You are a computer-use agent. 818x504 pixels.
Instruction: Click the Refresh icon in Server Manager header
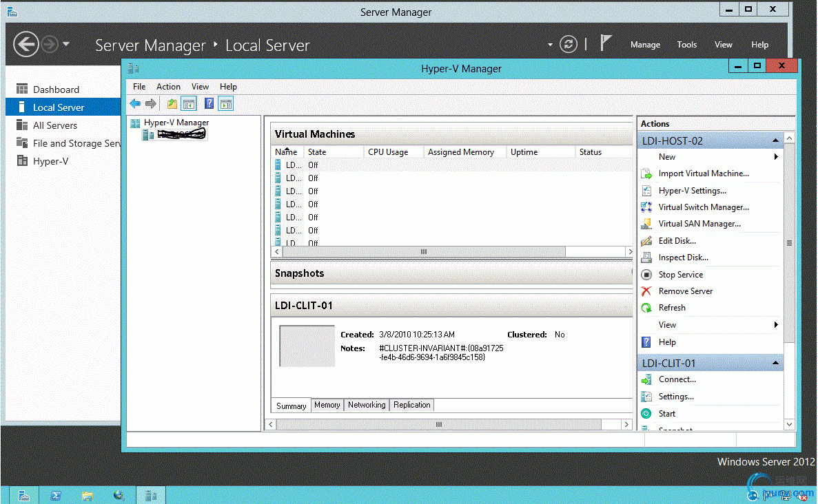pos(568,44)
